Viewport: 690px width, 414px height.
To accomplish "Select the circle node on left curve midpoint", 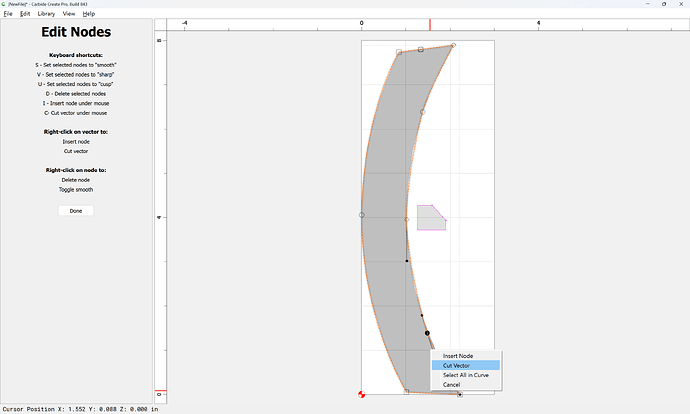I will click(362, 215).
